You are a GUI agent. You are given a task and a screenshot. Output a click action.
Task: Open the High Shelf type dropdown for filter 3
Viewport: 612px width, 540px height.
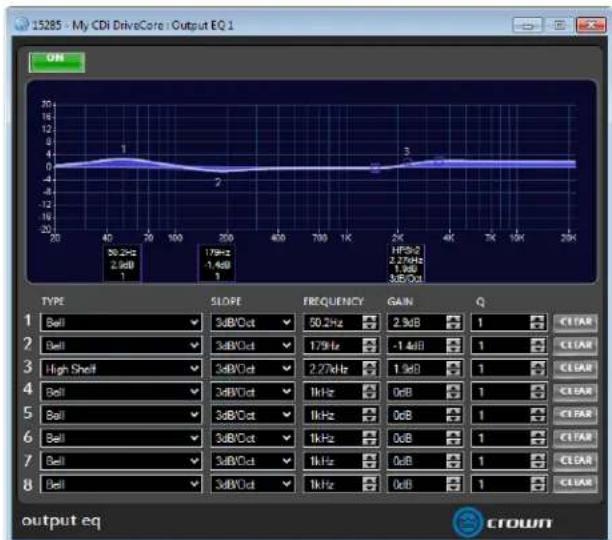121,369
